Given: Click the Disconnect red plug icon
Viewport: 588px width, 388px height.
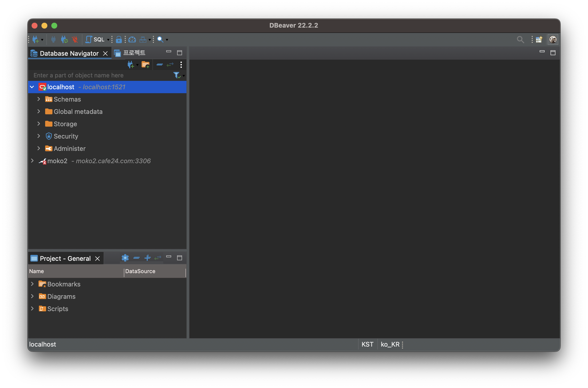Looking at the screenshot, I should [x=75, y=39].
